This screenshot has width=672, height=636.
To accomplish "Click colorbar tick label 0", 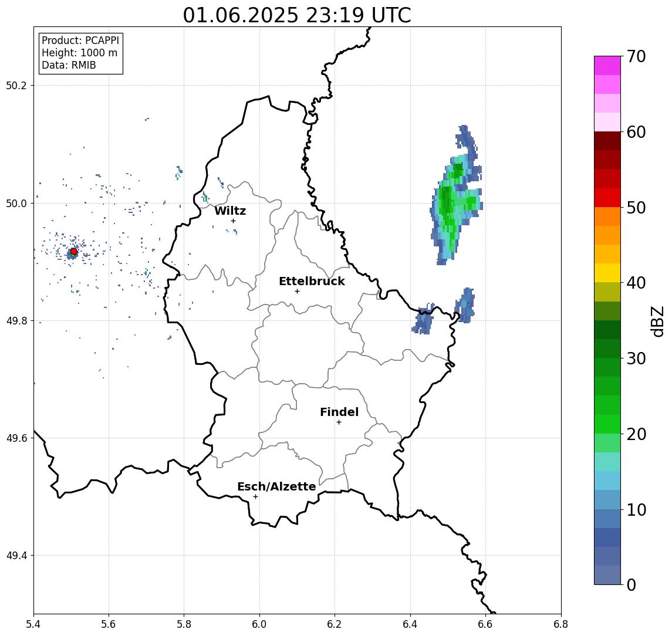I will pyautogui.click(x=632, y=584).
